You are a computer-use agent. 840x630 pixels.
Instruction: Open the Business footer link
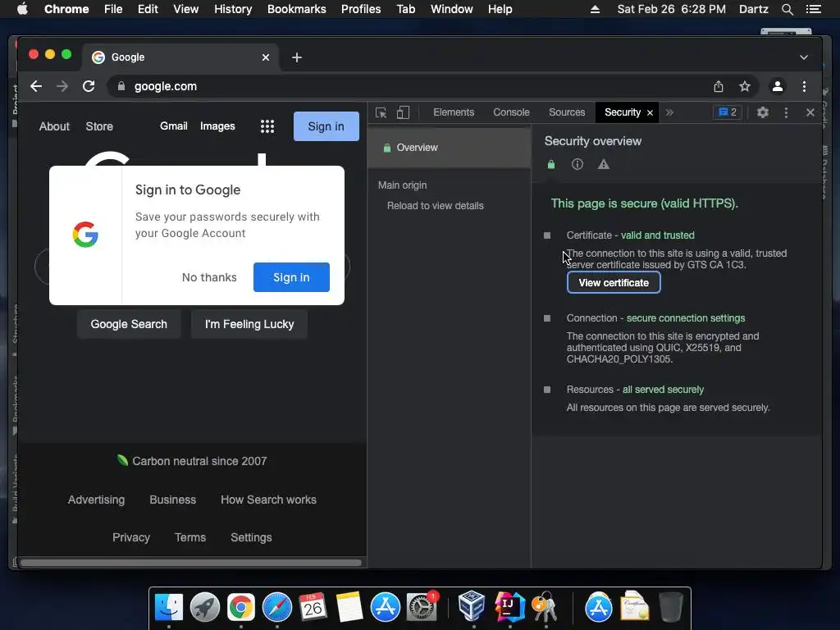click(x=172, y=500)
